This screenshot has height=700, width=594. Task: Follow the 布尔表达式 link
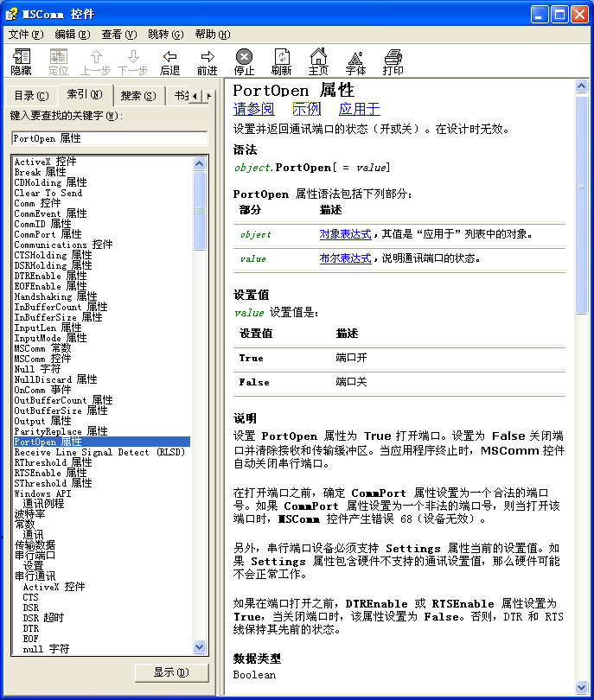coord(345,258)
